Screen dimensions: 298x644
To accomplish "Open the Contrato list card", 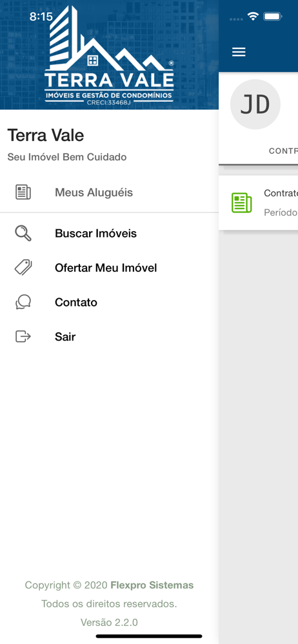I will pos(259,202).
